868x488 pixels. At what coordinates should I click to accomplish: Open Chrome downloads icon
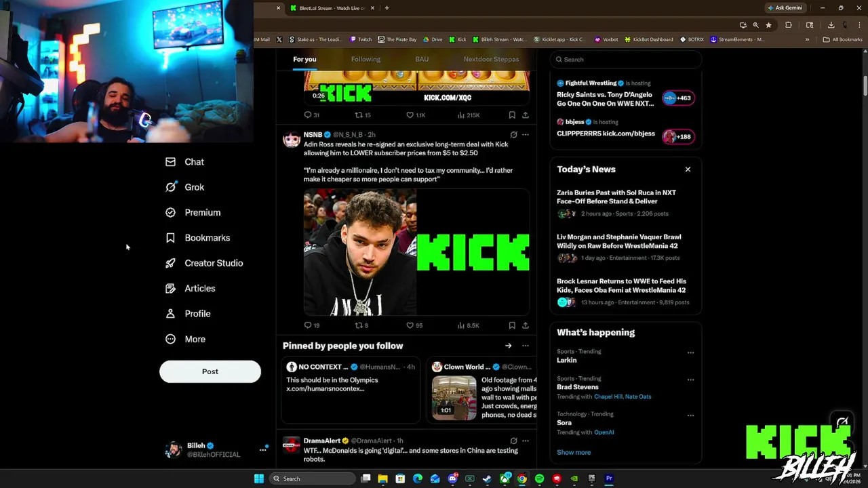pos(831,25)
